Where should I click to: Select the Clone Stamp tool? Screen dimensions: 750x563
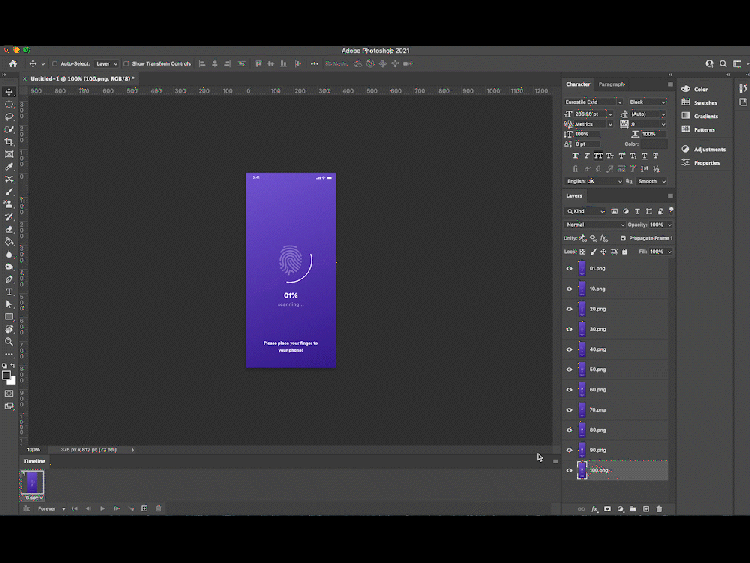[x=9, y=204]
